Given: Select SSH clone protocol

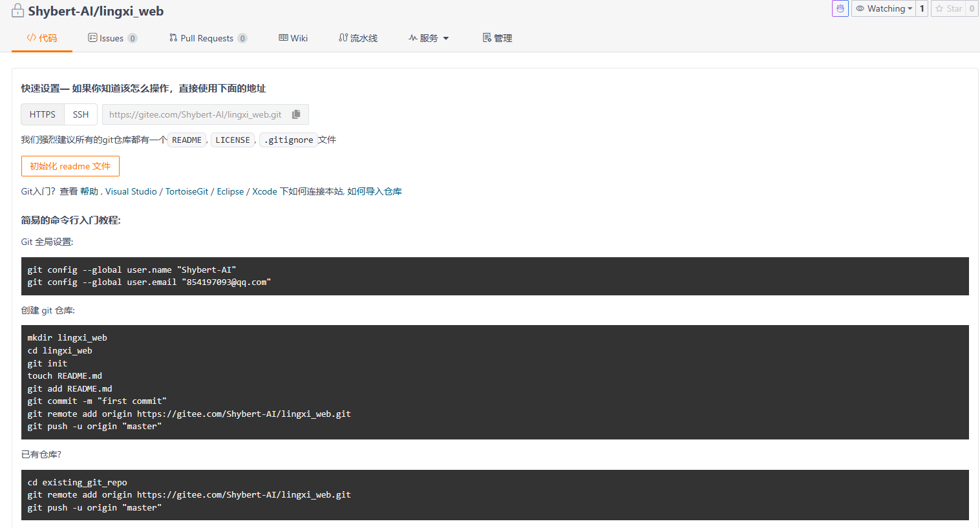Looking at the screenshot, I should tap(81, 114).
